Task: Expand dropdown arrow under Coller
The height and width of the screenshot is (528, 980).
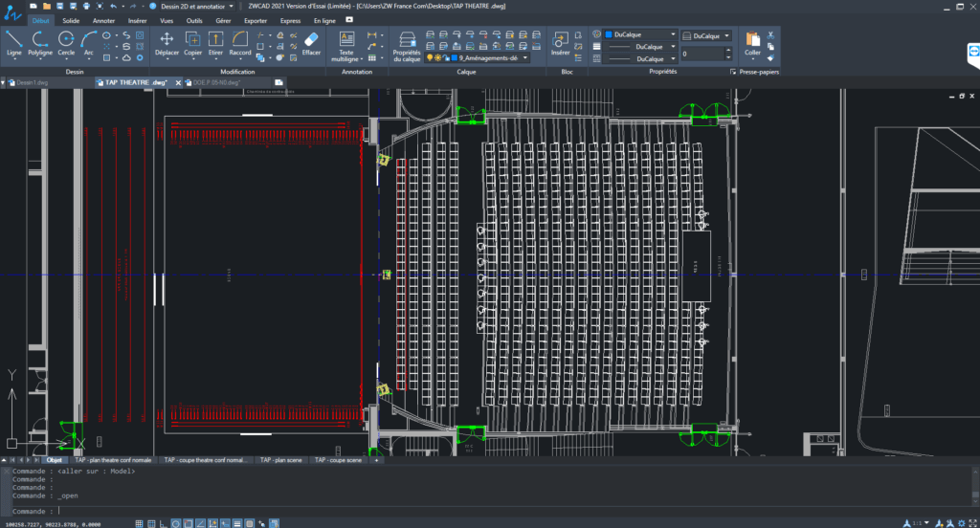Action: pyautogui.click(x=752, y=60)
